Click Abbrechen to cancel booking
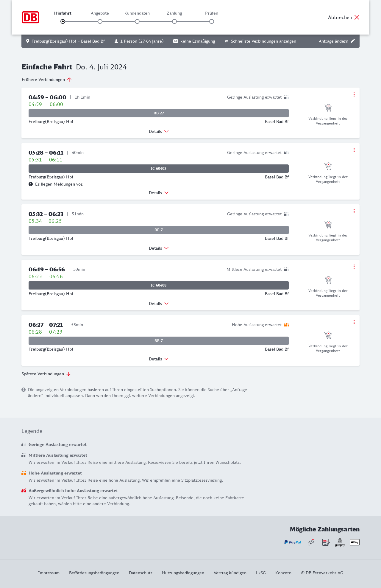 tap(343, 17)
